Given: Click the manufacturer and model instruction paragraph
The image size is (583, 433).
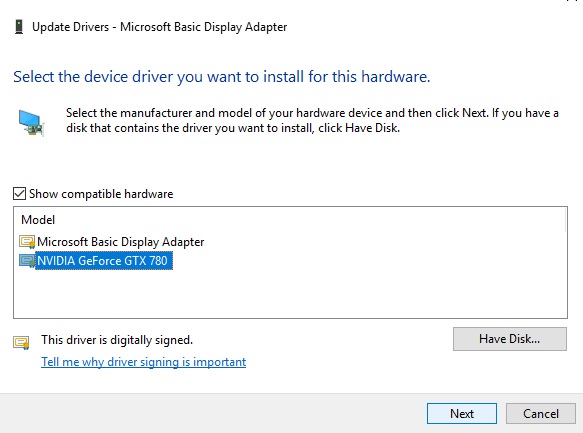Looking at the screenshot, I should 312,120.
